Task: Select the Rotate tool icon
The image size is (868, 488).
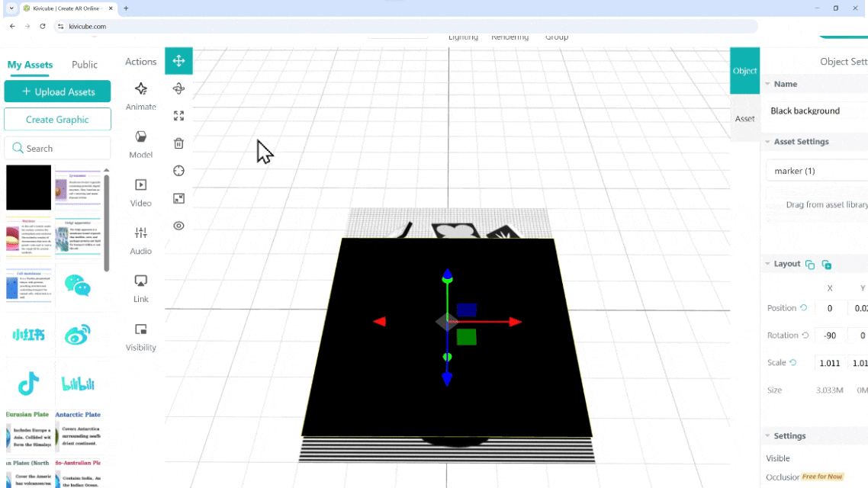Action: coord(178,88)
